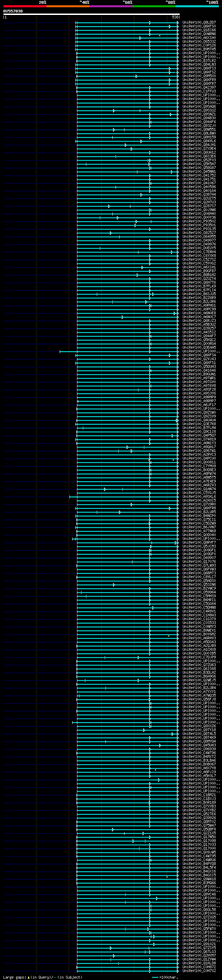Select hit label UniRef100_C0PSZ6
The image size is (222, 980).
coord(199,45)
